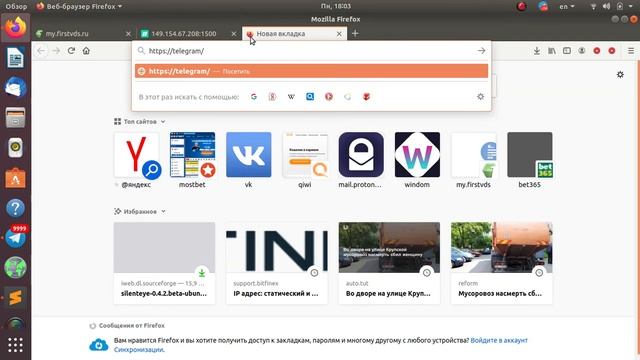Click the back navigation arrow

[41, 51]
